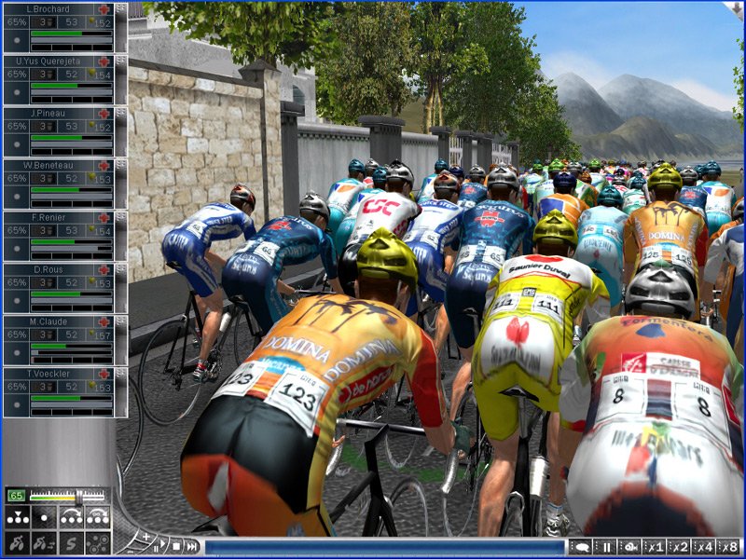Set game speed to x8

pos(728,547)
